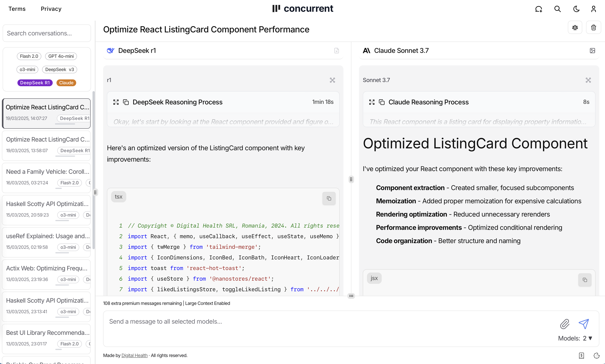Click the Anthropic logo icon

pos(367,51)
